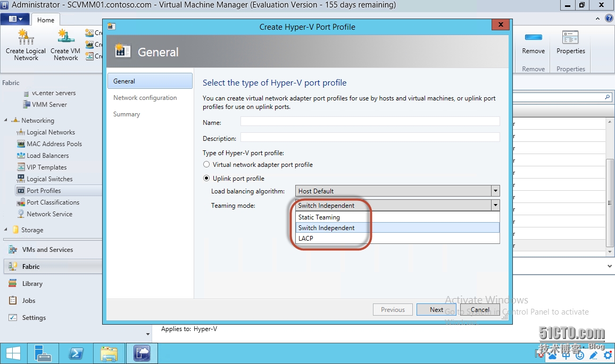Open the application menu dropdown button
The image size is (615, 364).
tap(15, 19)
